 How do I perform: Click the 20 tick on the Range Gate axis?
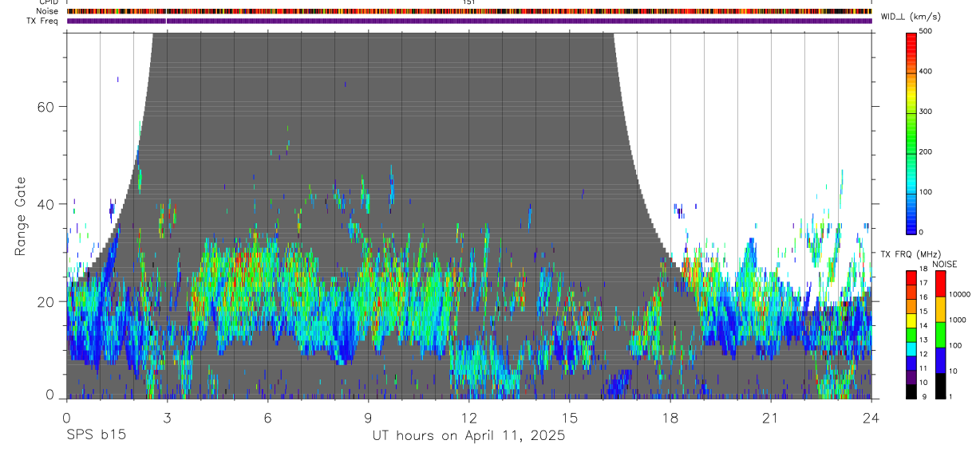coord(47,301)
